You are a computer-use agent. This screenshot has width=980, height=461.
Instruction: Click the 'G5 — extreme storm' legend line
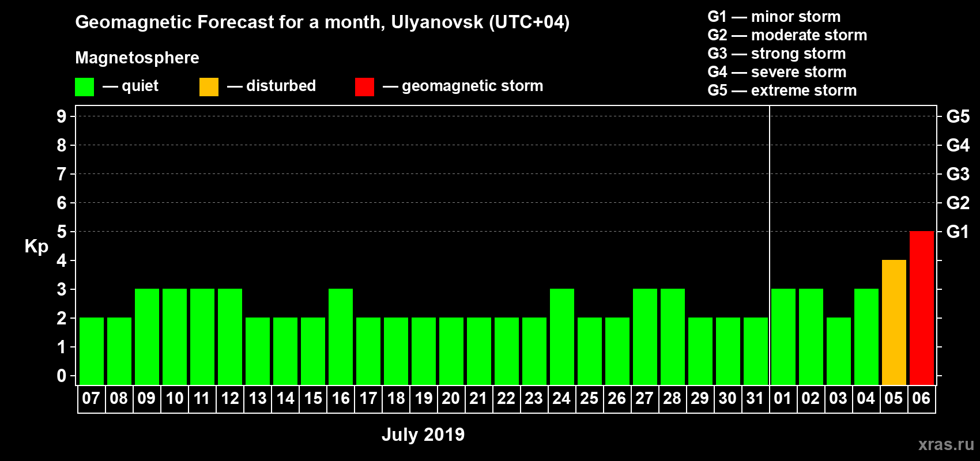(x=782, y=90)
